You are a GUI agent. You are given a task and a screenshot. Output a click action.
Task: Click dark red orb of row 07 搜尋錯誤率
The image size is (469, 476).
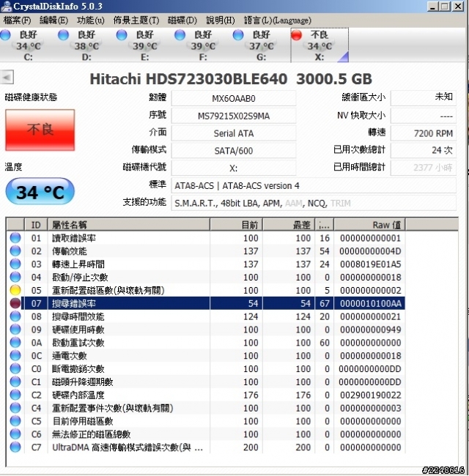pyautogui.click(x=15, y=303)
